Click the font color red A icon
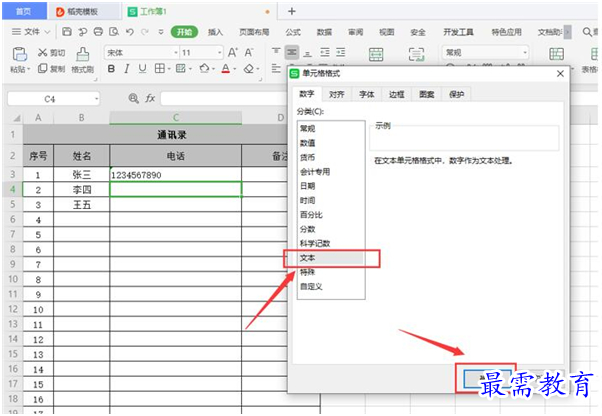Image resolution: width=602 pixels, height=416 pixels. (x=226, y=69)
